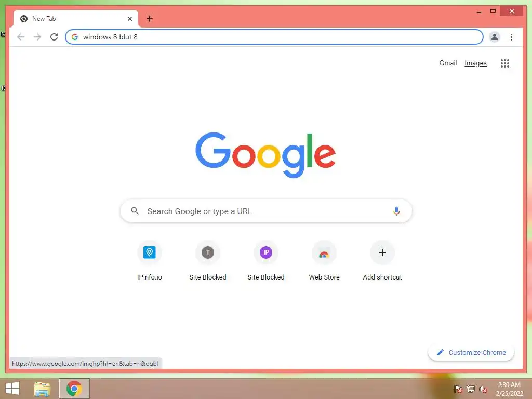Click the Google logo

click(x=265, y=155)
